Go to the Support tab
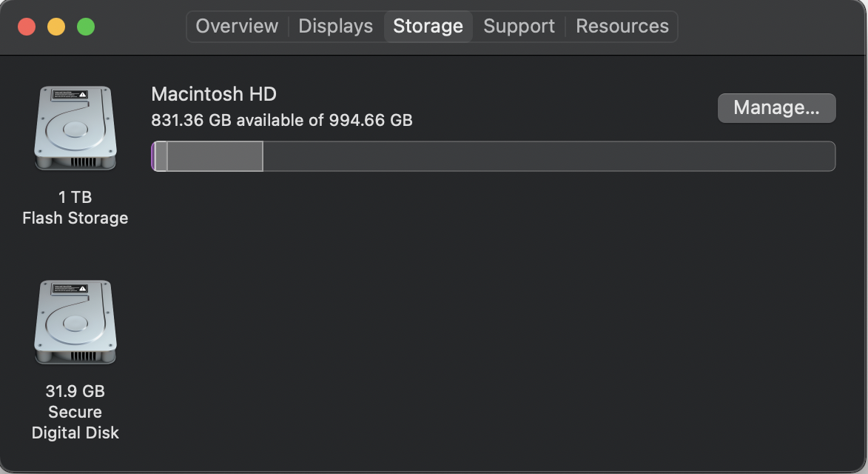The height and width of the screenshot is (474, 868). [519, 26]
